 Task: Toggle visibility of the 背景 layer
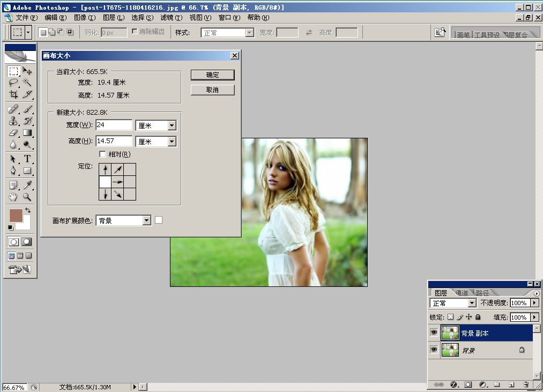[434, 350]
